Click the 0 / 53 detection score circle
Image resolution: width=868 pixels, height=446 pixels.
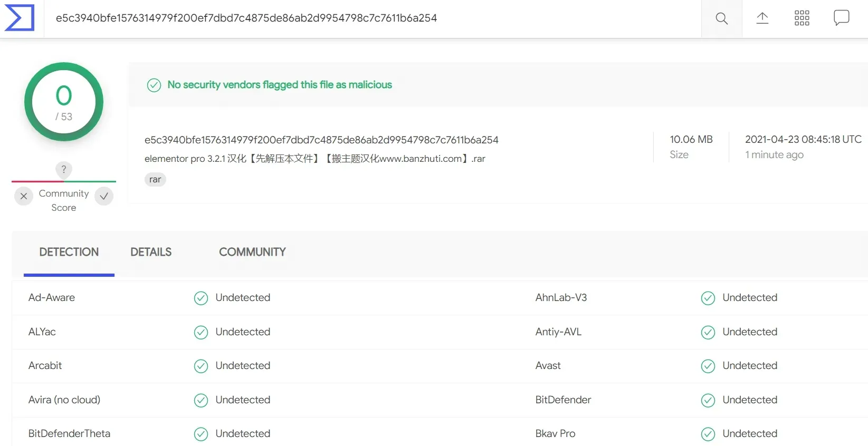(x=64, y=102)
